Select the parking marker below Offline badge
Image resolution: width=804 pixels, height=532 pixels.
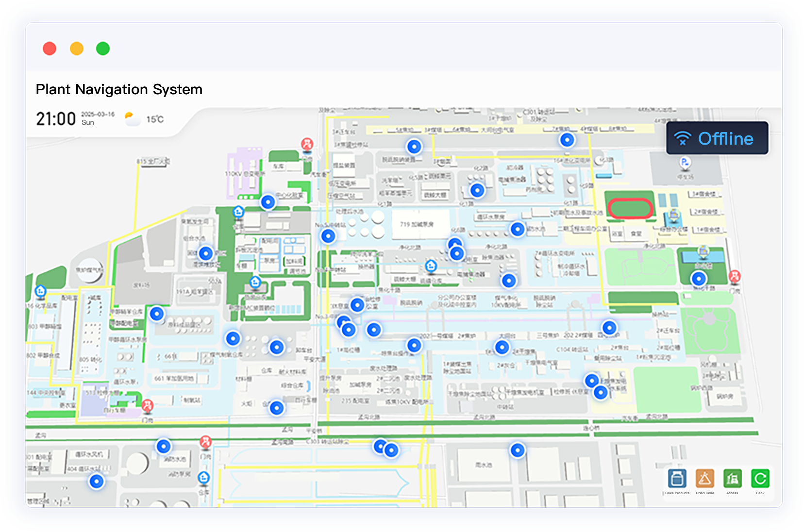pyautogui.click(x=685, y=163)
